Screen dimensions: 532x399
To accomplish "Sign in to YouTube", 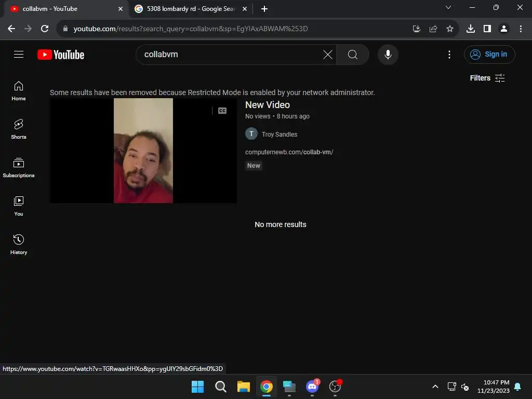I will tap(489, 54).
